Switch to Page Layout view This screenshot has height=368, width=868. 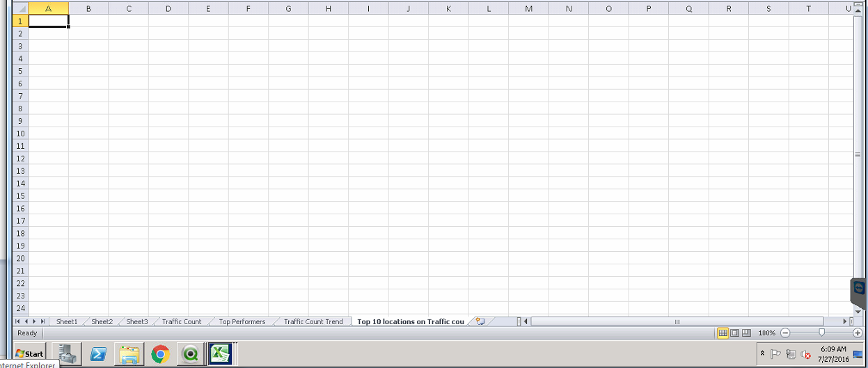(734, 333)
